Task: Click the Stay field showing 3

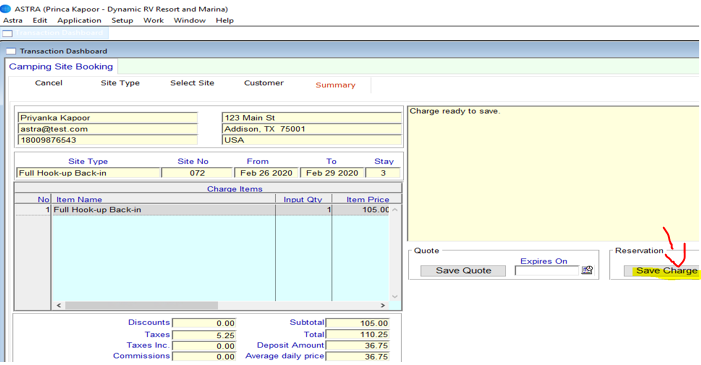Action: 383,173
